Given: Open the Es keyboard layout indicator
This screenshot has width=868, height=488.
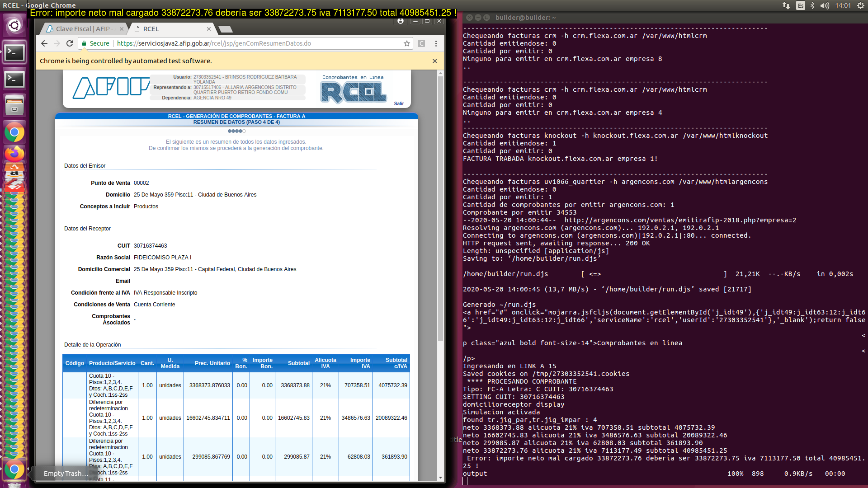Looking at the screenshot, I should click(801, 5).
